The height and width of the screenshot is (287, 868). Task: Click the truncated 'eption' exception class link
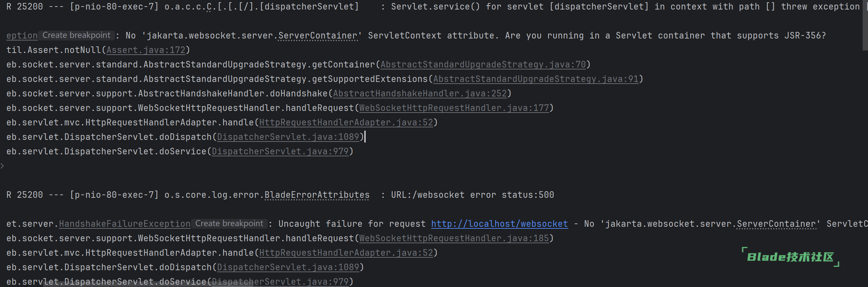22,36
